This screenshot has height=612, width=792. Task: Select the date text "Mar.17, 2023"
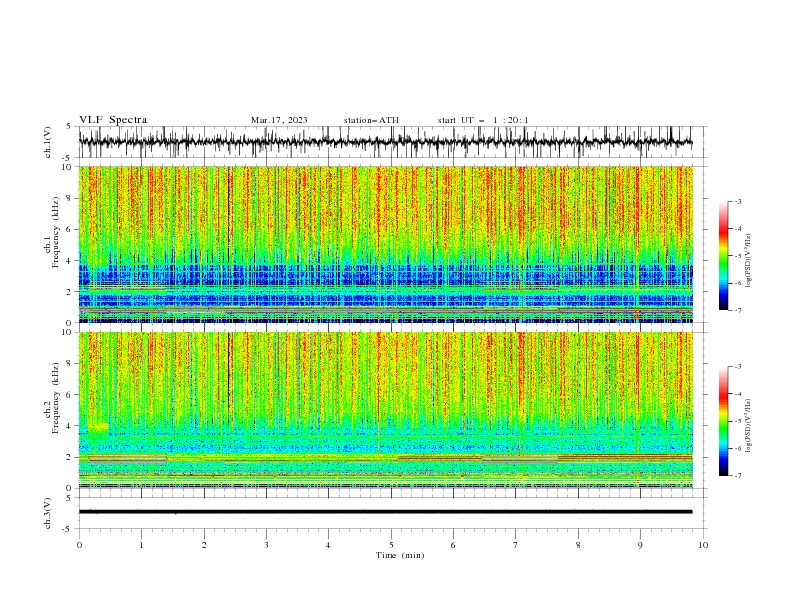point(279,120)
